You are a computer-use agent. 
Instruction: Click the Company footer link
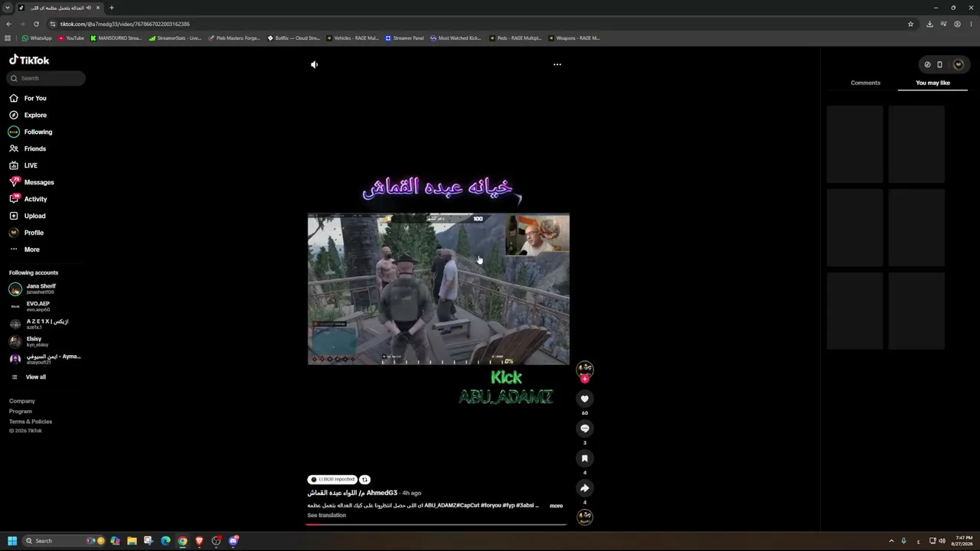22,401
